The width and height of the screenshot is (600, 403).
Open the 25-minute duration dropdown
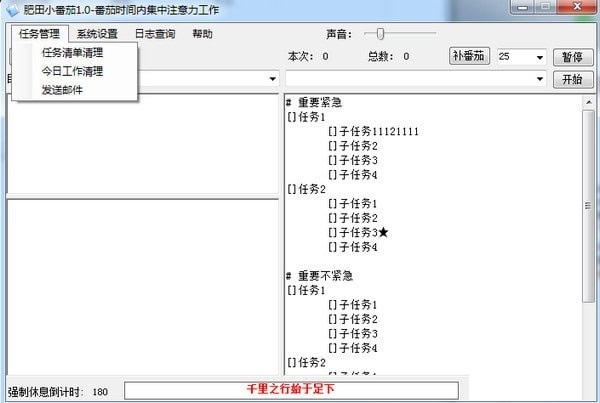click(540, 57)
